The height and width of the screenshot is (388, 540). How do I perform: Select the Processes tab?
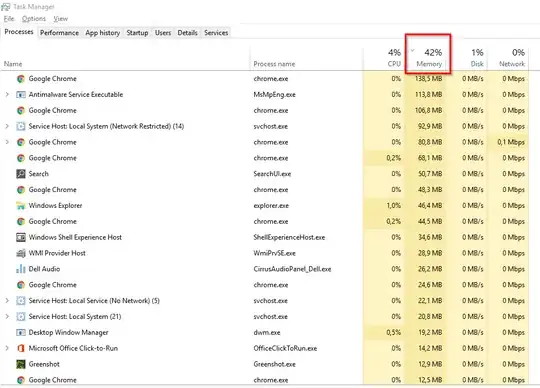(19, 32)
